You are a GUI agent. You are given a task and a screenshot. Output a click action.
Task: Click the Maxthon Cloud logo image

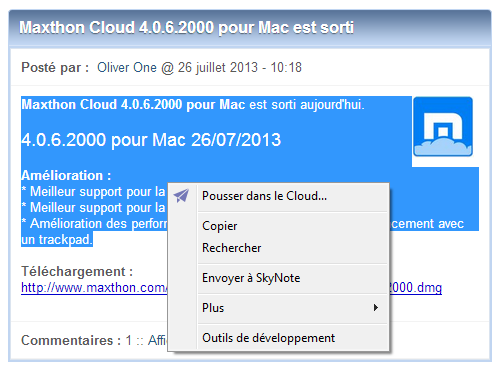[x=443, y=127]
